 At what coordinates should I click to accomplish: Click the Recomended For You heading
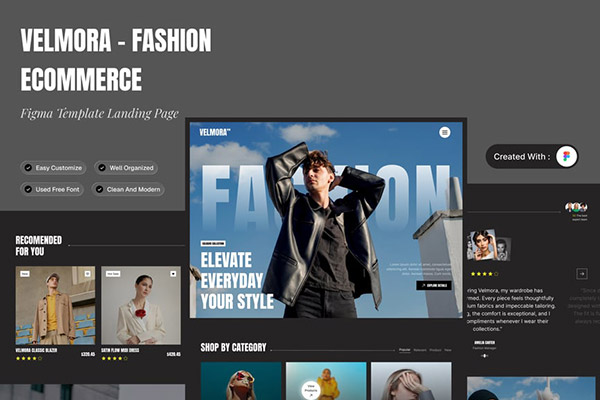38,246
